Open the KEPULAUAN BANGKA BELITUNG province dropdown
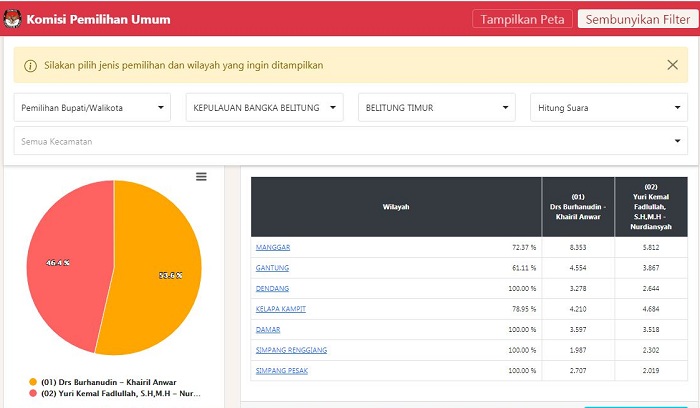This screenshot has height=408, width=700. coord(265,108)
